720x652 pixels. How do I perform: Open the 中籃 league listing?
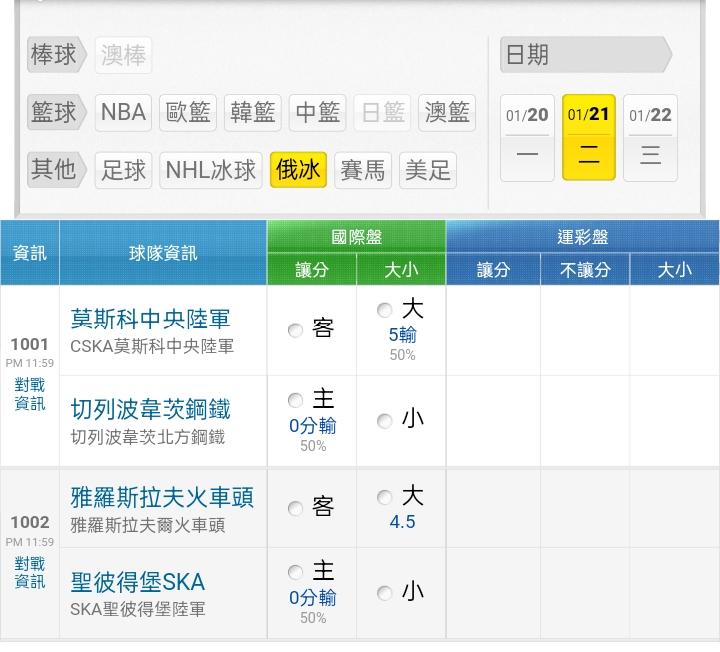coord(318,112)
